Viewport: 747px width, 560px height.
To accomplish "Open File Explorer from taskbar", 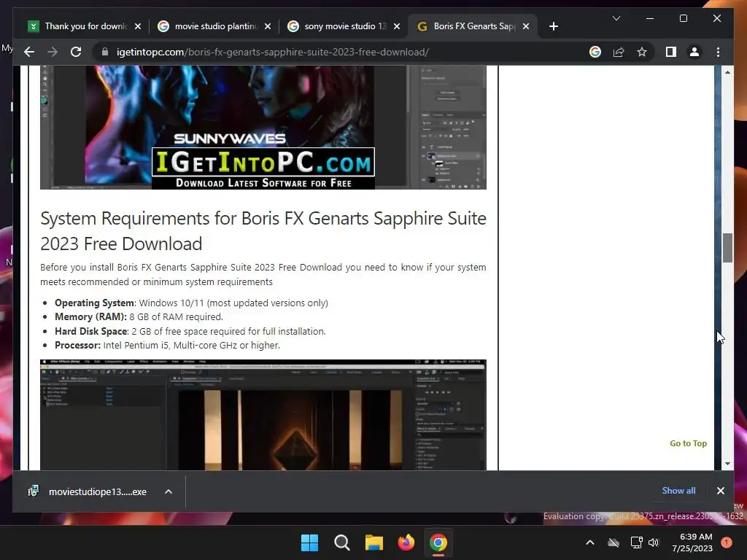I will 374,542.
